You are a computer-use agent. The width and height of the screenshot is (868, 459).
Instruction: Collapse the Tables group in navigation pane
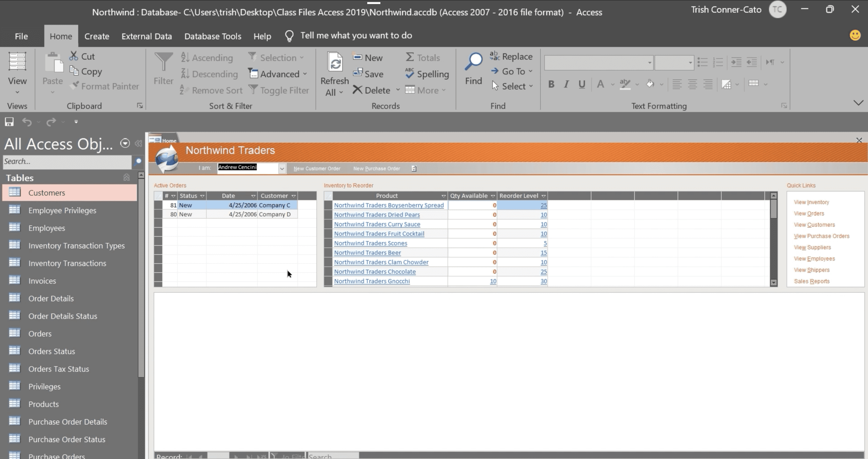126,178
